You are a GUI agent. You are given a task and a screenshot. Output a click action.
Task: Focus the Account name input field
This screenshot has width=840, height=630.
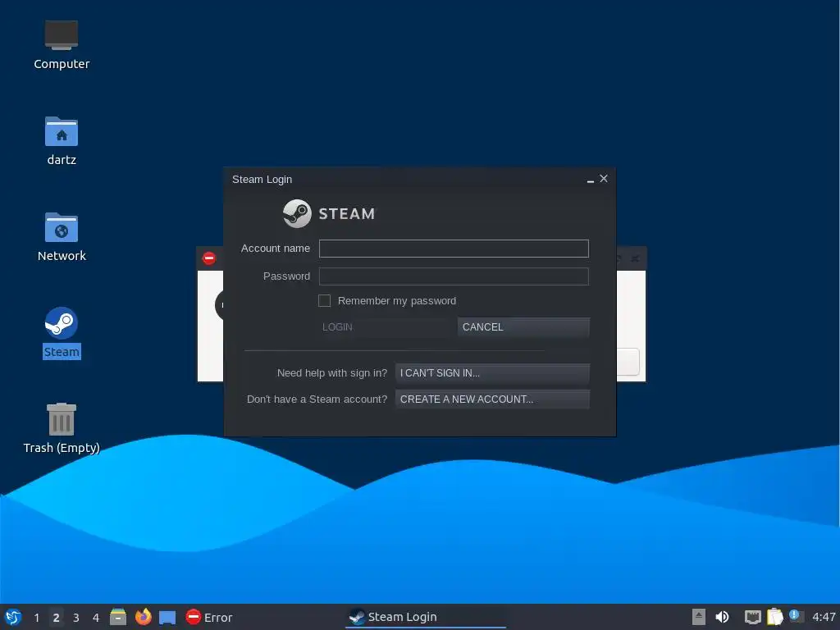tap(454, 249)
